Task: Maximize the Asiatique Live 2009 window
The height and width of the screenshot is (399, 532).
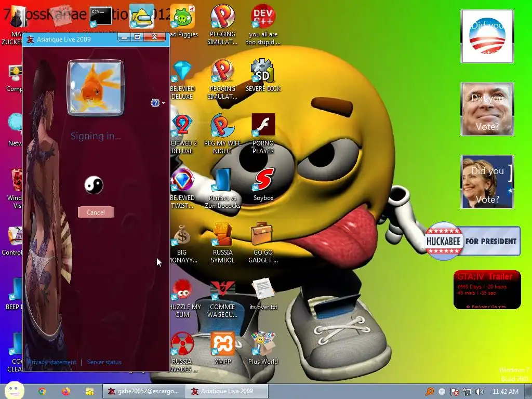Action: [137, 37]
